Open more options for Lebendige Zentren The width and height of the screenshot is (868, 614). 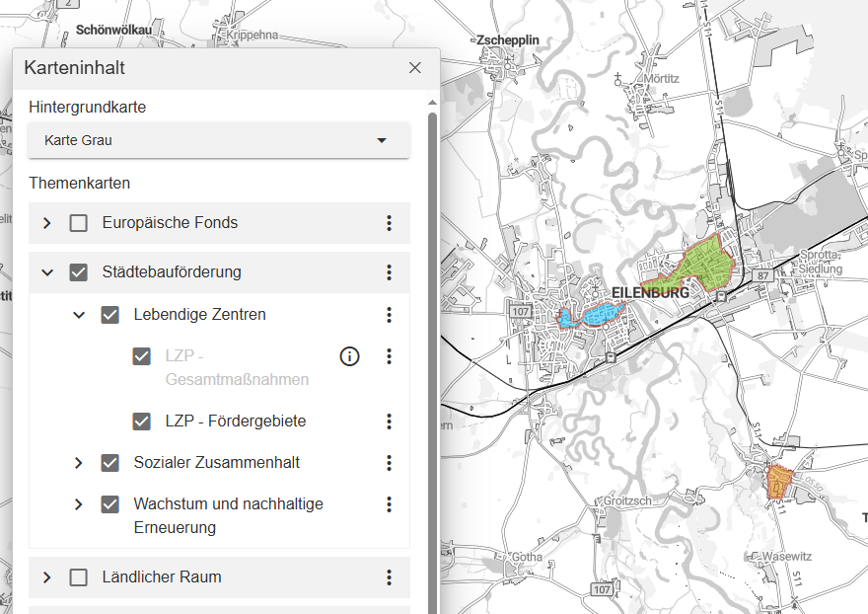[389, 315]
